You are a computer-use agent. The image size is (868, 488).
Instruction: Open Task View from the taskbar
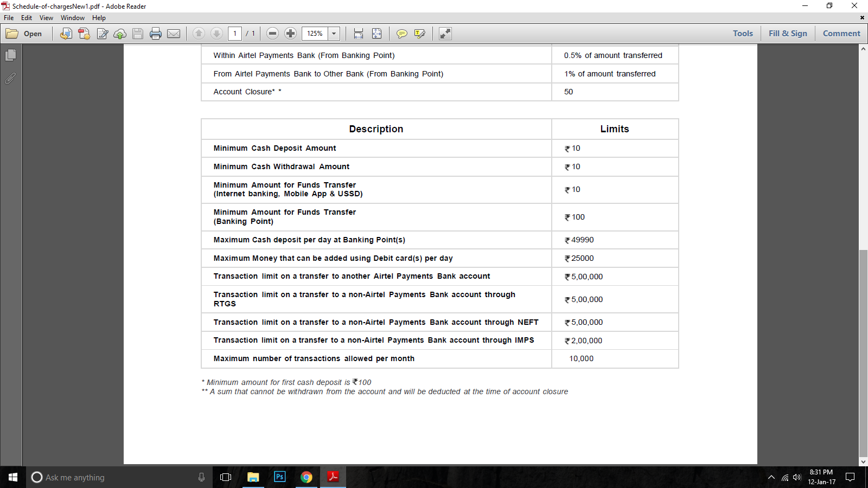coord(226,477)
